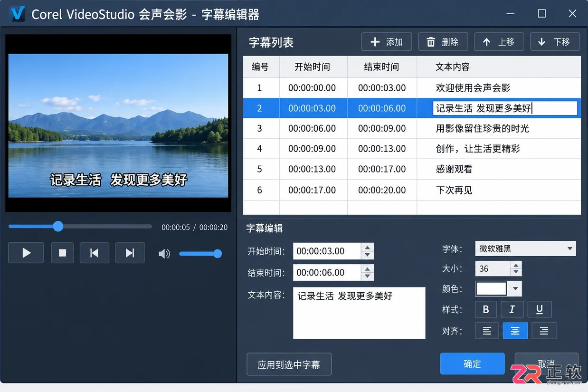Screen dimensions: 588x392
Task: Click end time 00:00:17.00 in row 5
Action: tap(382, 169)
